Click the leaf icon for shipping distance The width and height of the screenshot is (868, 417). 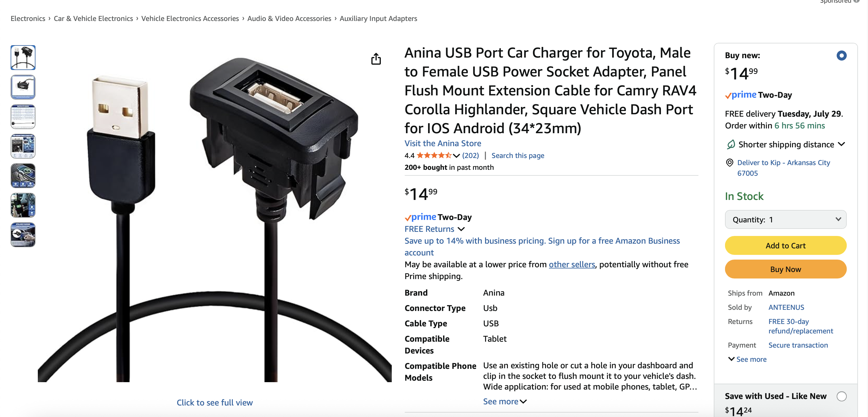730,144
